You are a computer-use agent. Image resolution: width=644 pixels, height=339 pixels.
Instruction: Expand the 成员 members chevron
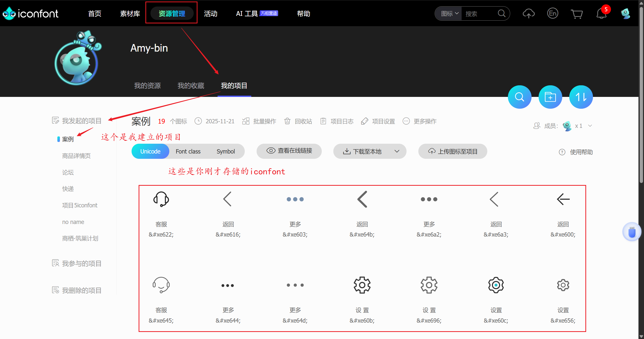click(590, 126)
